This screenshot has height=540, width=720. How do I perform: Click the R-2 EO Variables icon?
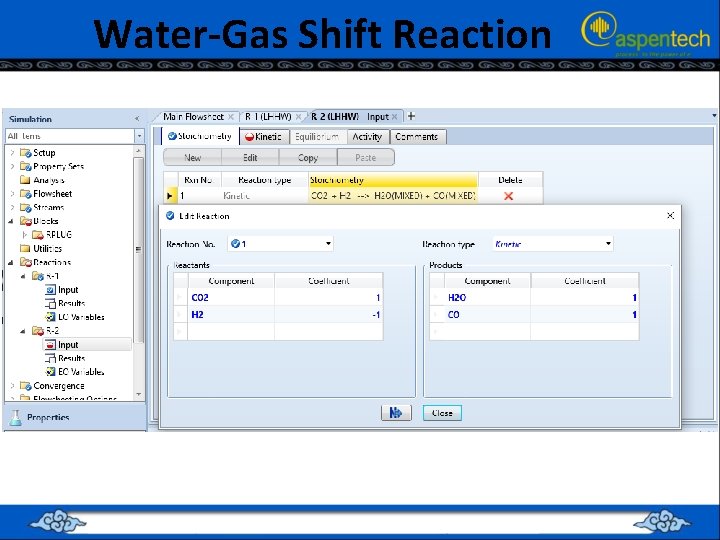tap(50, 372)
